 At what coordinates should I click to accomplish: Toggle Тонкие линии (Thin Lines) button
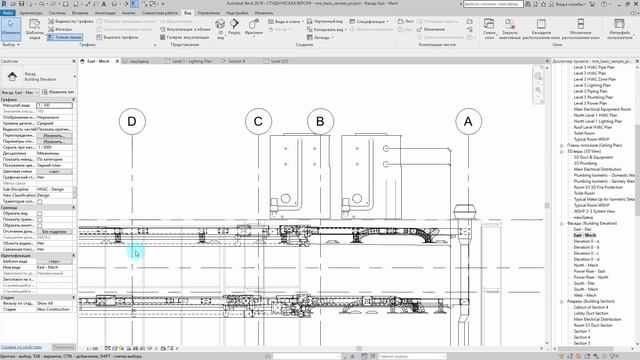point(65,37)
